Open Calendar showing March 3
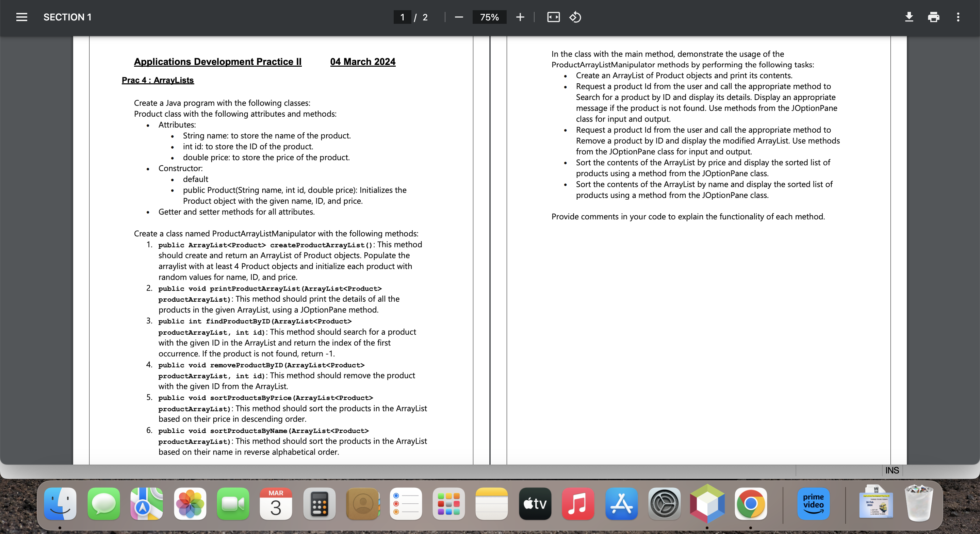 click(x=276, y=504)
